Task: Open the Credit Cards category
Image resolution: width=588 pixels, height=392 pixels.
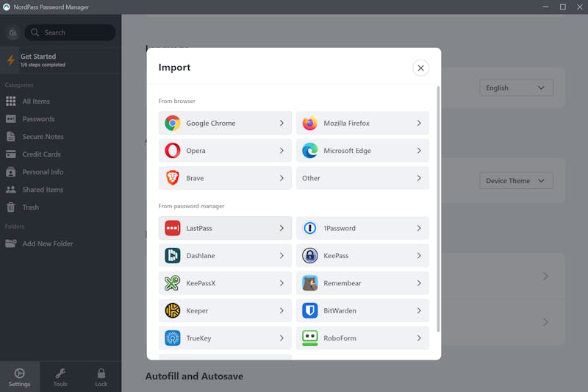Action: 60,154
